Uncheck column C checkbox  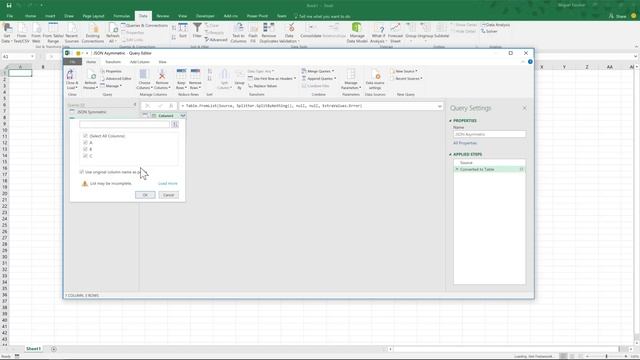pyautogui.click(x=85, y=156)
